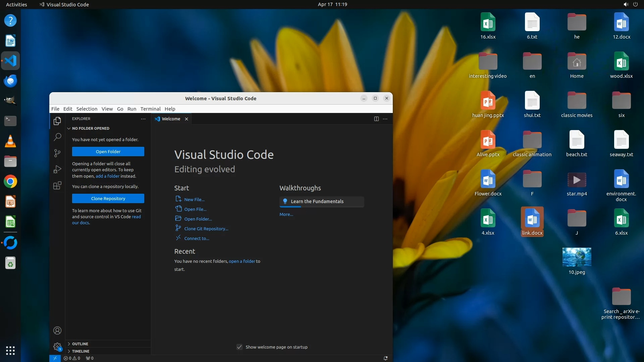
Task: Open Explorer views and more actions ellipsis
Action: click(x=143, y=119)
